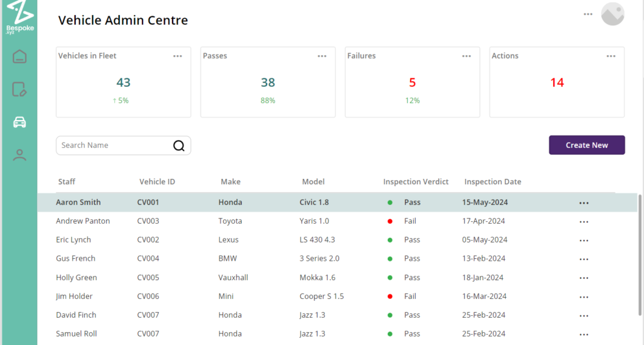This screenshot has height=345, width=644.
Task: Click inspection date 15-May-2024
Action: pyautogui.click(x=485, y=202)
